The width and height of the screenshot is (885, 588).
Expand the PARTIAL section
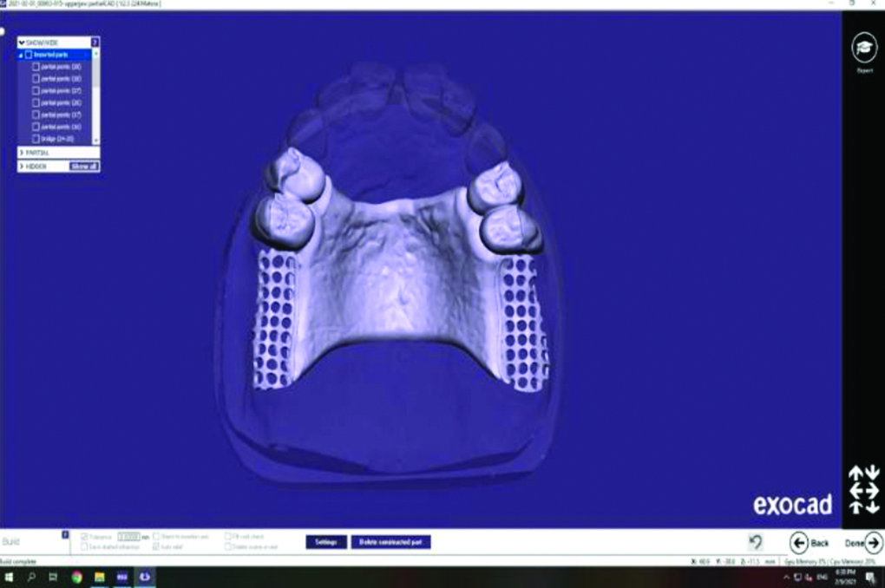click(22, 153)
